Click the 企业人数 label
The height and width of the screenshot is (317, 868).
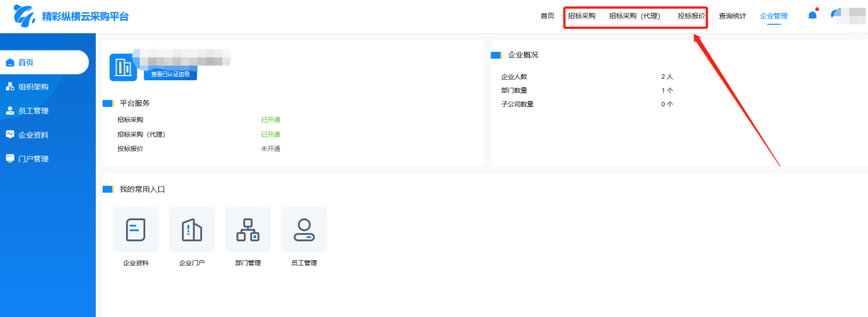pos(514,77)
